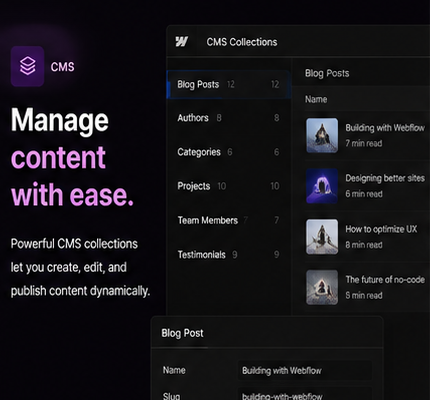Screen dimensions: 430x400
Task: Select the Projects collection
Action: click(x=229, y=186)
